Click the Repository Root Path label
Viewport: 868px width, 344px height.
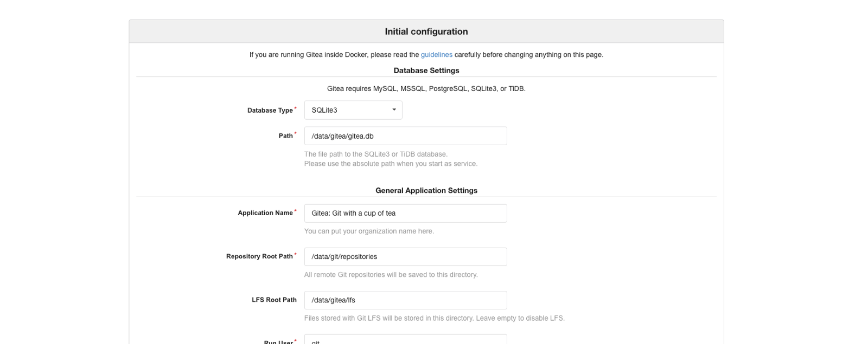point(259,256)
